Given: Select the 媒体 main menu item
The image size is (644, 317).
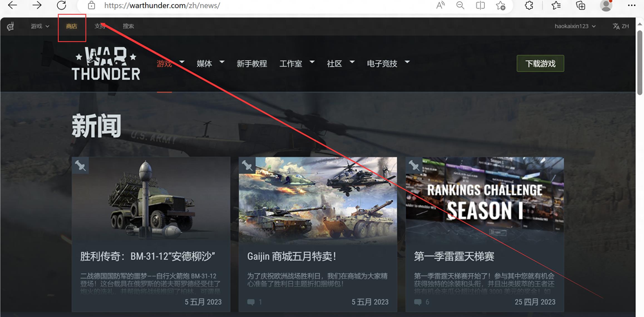Looking at the screenshot, I should 204,64.
